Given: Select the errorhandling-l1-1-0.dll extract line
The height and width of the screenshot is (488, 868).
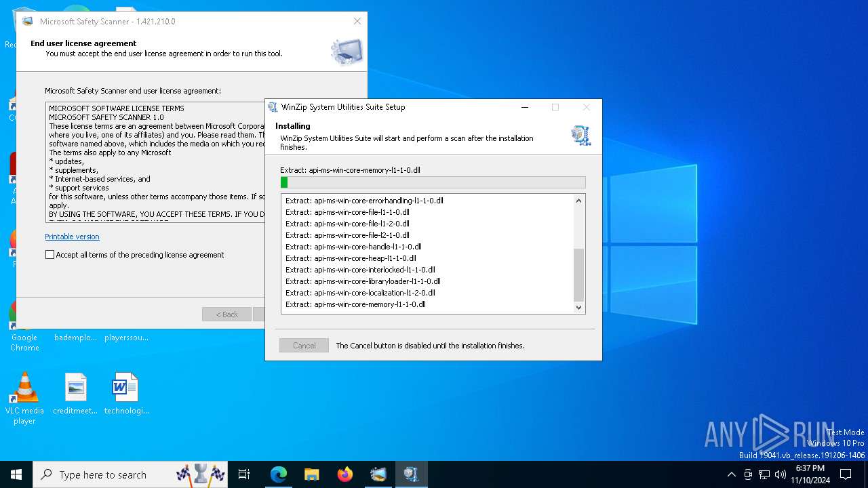Looking at the screenshot, I should tap(364, 201).
